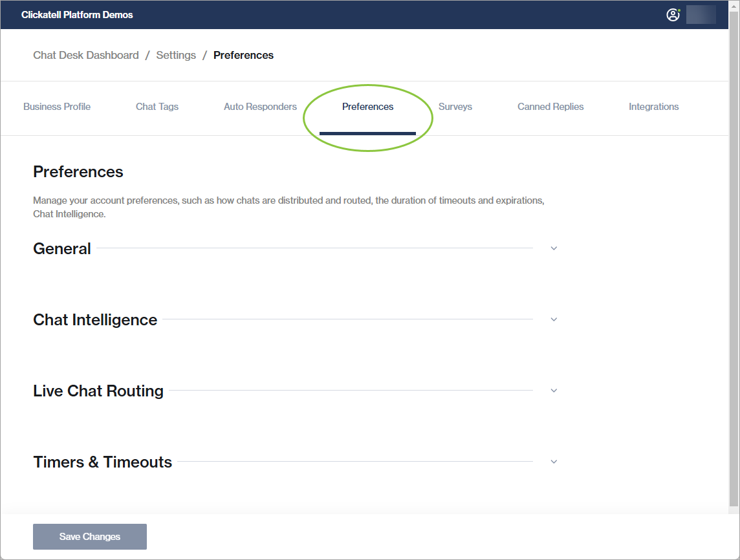
Task: Open the Chat Tags tab
Action: coord(157,107)
